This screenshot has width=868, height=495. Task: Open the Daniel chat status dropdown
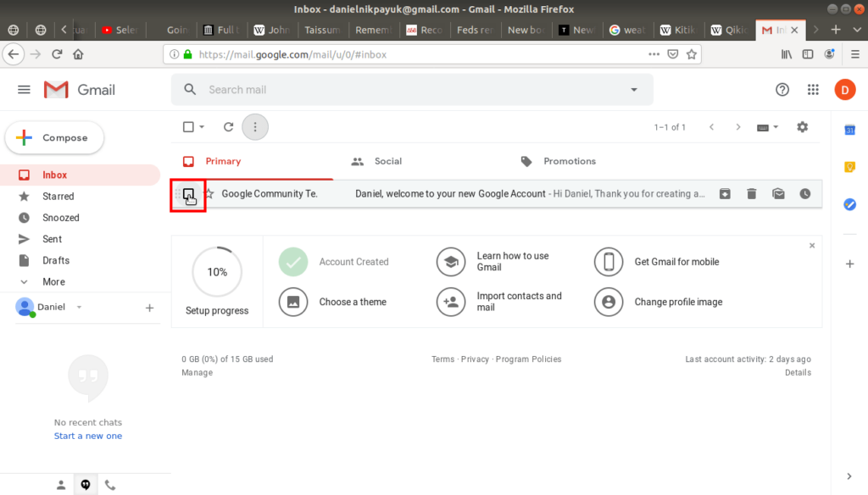pyautogui.click(x=79, y=308)
